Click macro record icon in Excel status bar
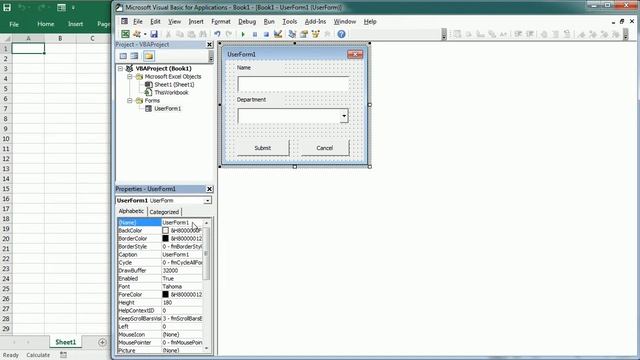The image size is (640, 360). [63, 355]
